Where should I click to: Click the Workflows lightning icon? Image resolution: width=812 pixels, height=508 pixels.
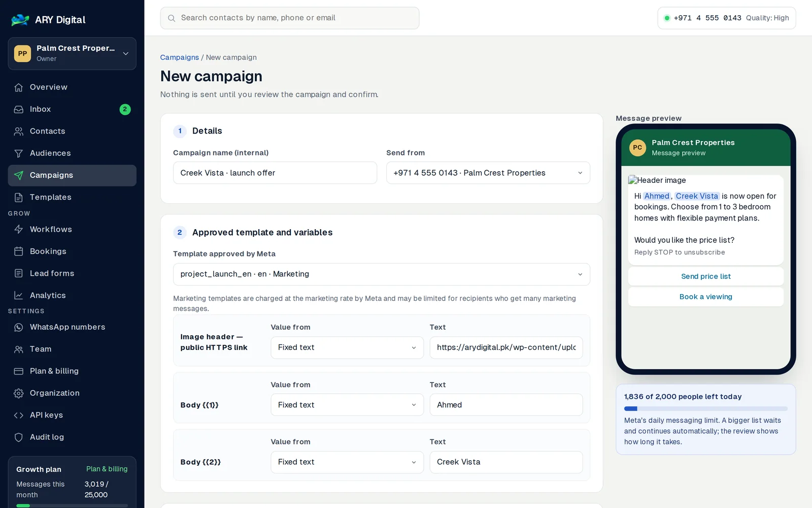(x=19, y=229)
